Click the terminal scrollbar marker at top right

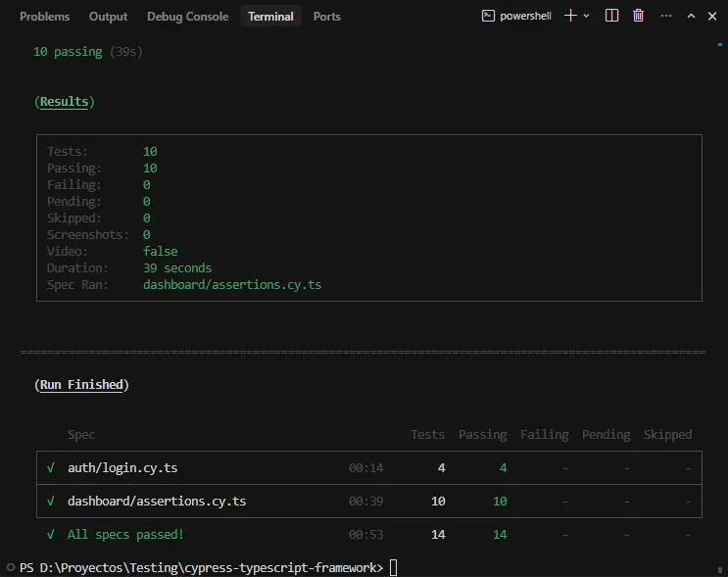coord(720,44)
